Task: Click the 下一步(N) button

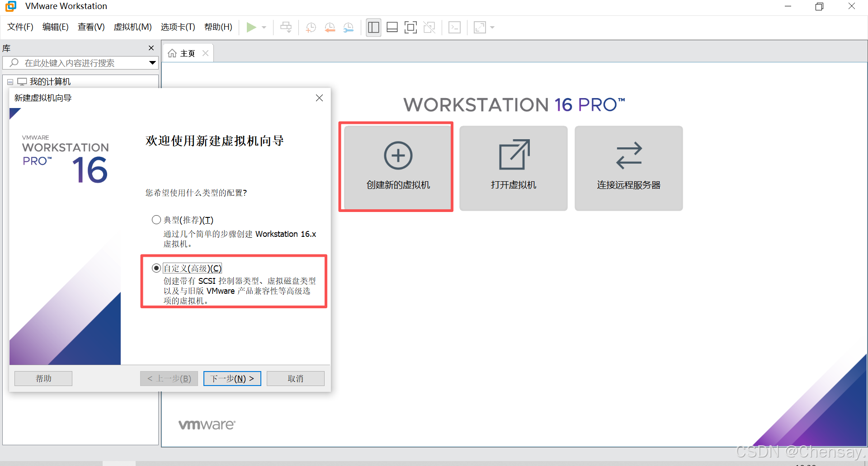Action: [x=232, y=378]
